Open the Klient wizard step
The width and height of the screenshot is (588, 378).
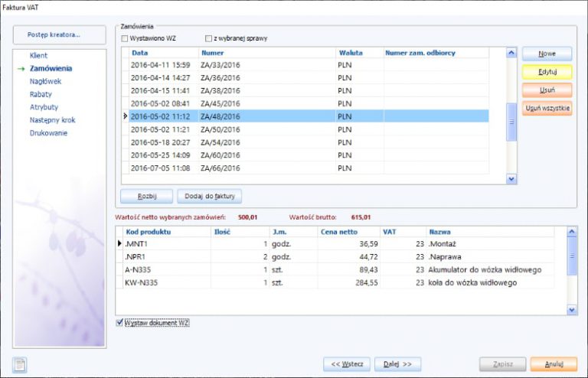coord(38,56)
